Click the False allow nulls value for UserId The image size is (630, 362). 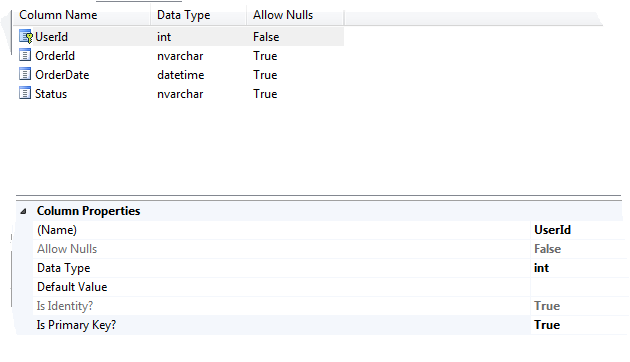coord(266,37)
